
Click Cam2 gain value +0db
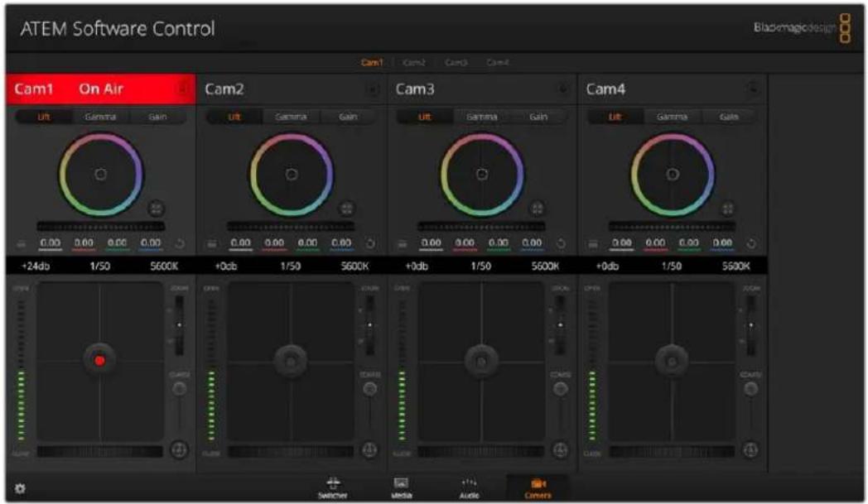point(226,266)
